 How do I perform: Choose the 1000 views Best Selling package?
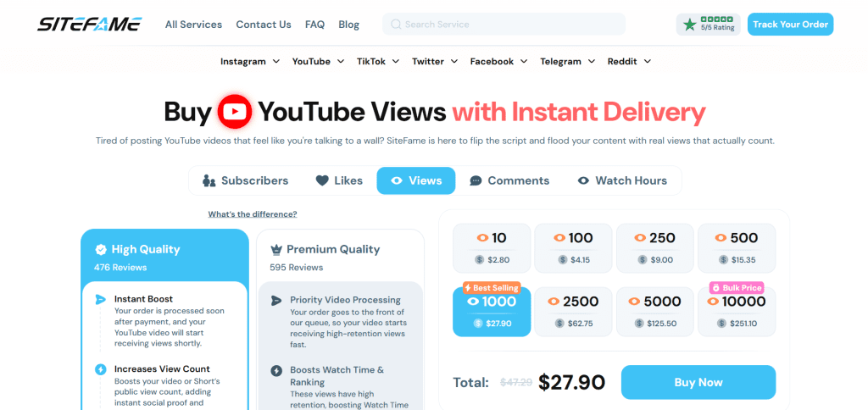pos(492,312)
